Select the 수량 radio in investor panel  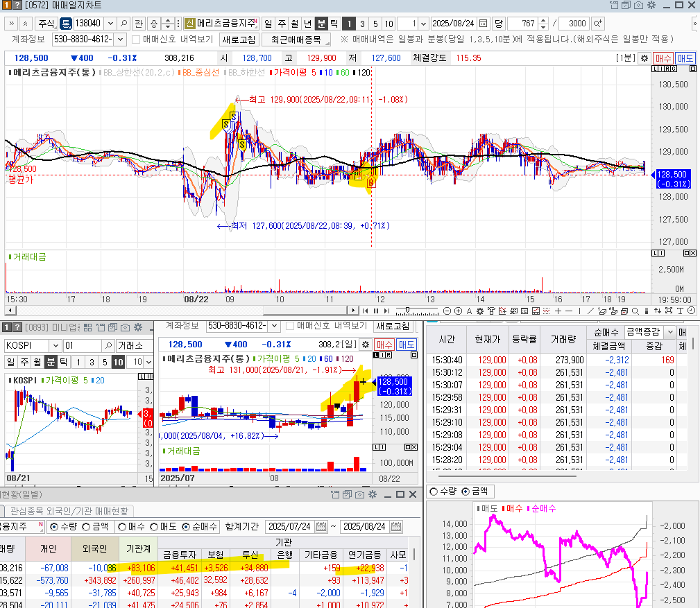click(54, 527)
